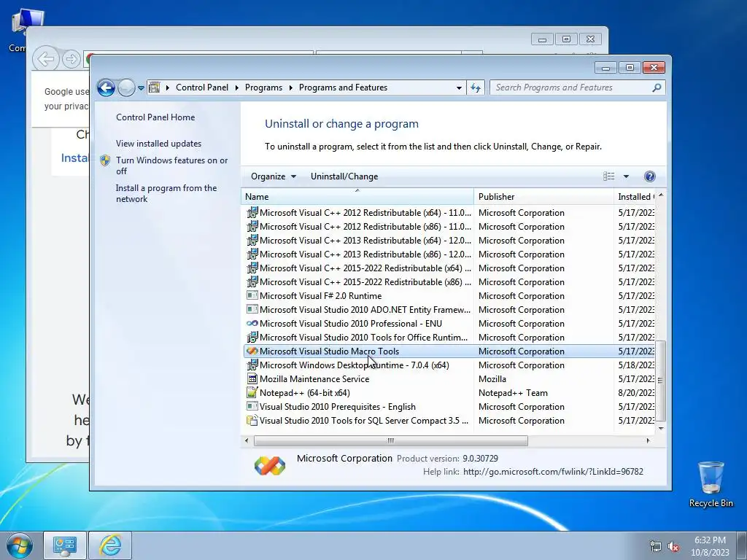Sort by the Installed On column header

(x=635, y=197)
